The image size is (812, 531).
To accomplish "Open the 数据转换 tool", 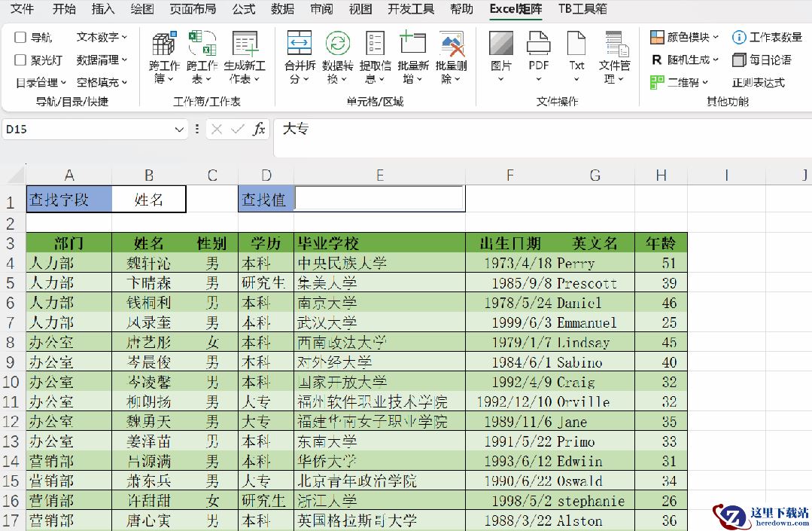I will tap(338, 57).
